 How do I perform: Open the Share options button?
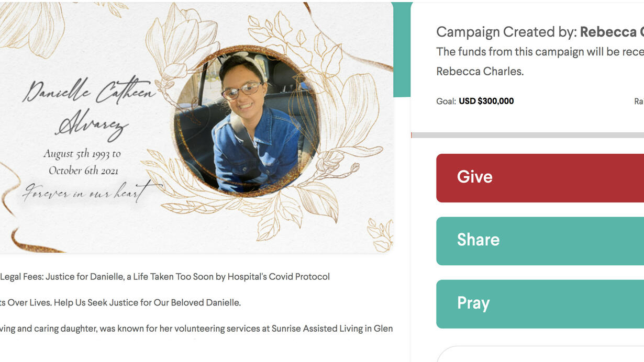pos(540,241)
